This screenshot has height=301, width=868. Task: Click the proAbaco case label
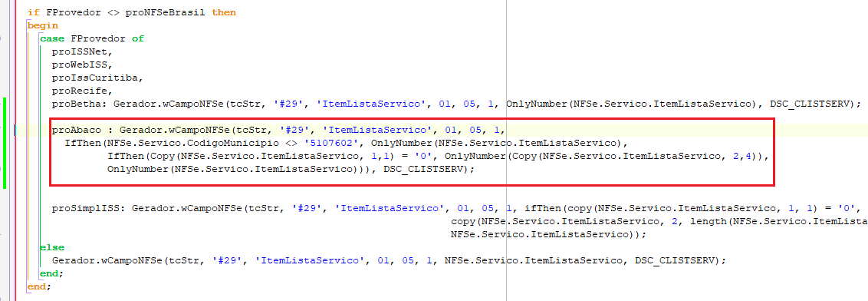[x=77, y=131]
